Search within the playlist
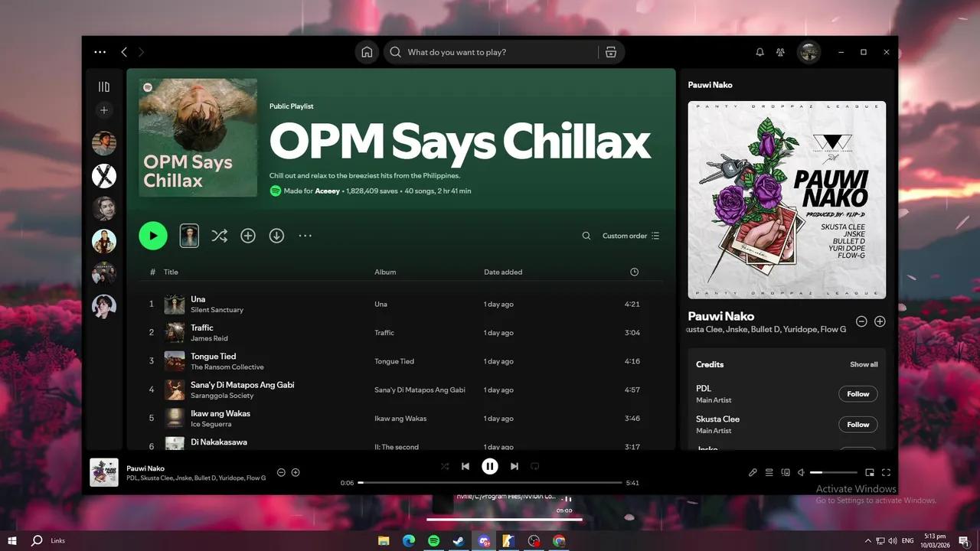The image size is (980, 551). 586,236
